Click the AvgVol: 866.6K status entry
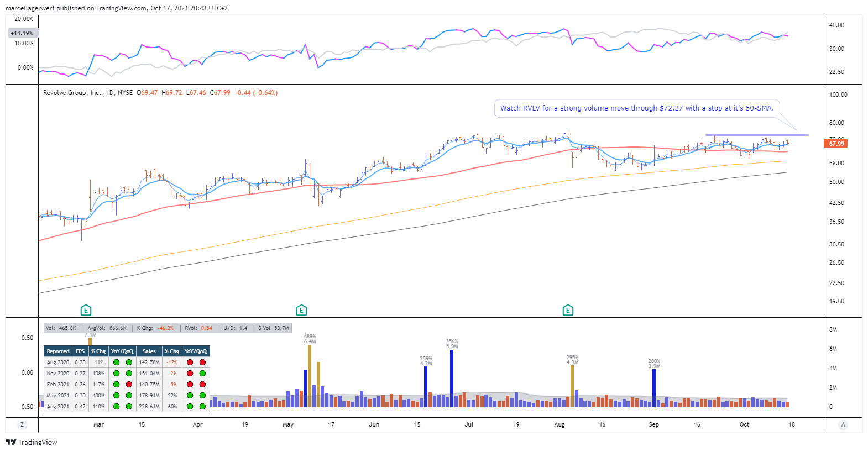This screenshot has width=868, height=452. 107,328
